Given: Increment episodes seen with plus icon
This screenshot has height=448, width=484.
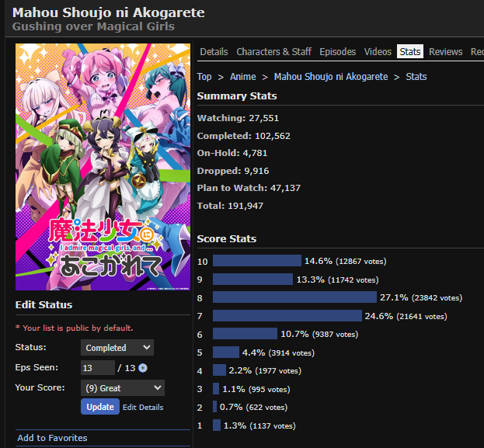Looking at the screenshot, I should 143,368.
